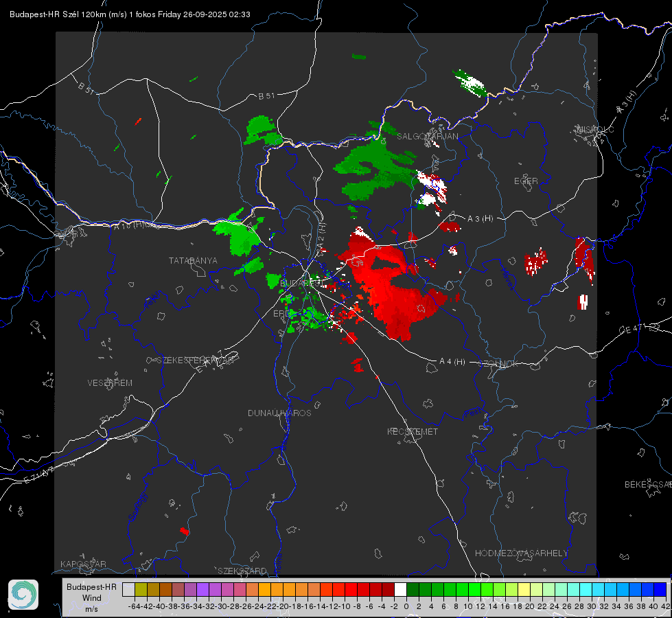Select the KAPOSVÁR city label
Viewport: 672px width, 618px height.
83,564
